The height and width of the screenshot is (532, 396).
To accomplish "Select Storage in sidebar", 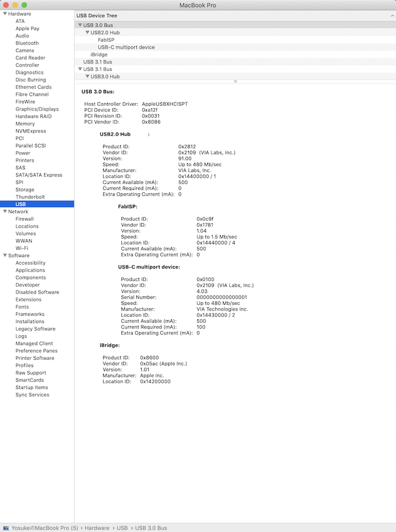I will (25, 190).
